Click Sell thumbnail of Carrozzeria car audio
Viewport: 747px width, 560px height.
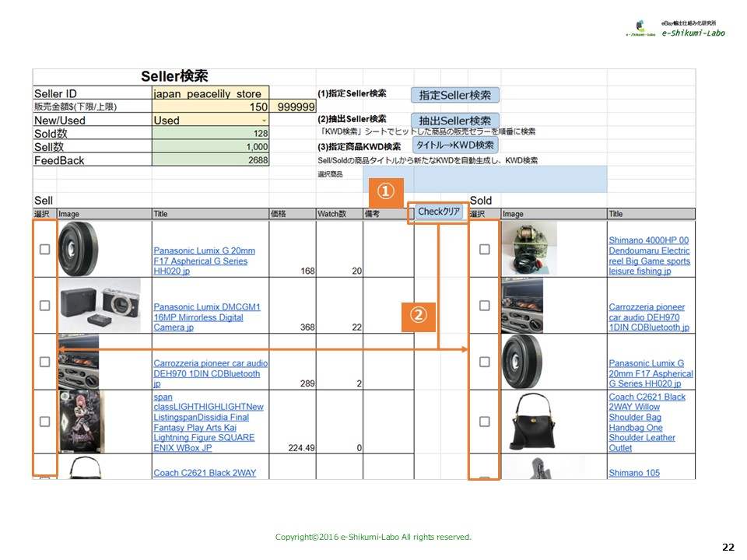pyautogui.click(x=79, y=362)
